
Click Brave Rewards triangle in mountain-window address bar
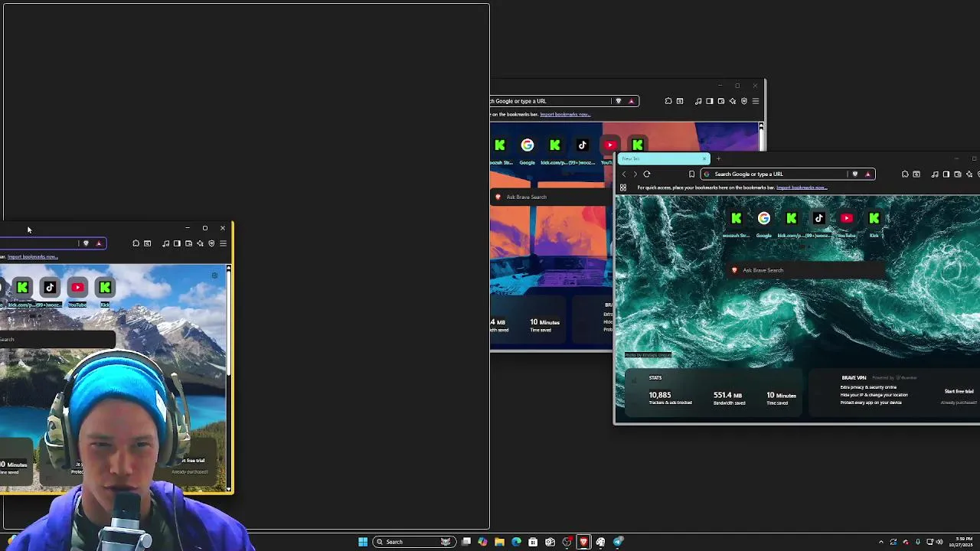[98, 243]
